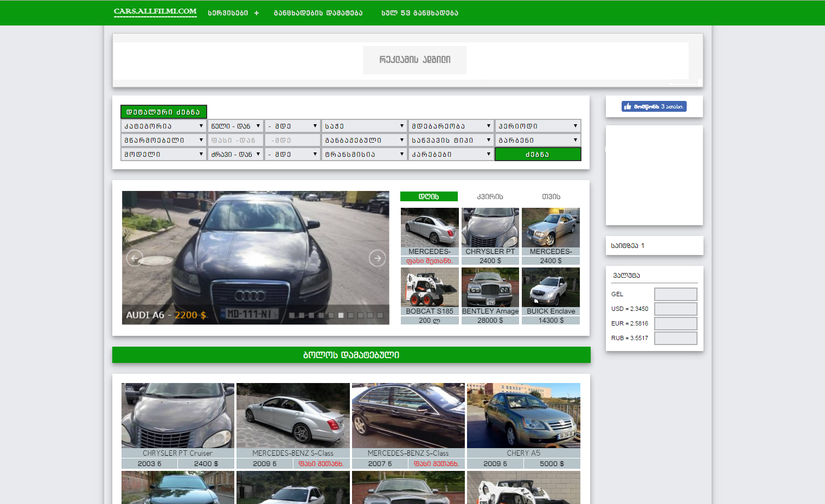
Task: Switch to the კვირის tab
Action: 490,196
